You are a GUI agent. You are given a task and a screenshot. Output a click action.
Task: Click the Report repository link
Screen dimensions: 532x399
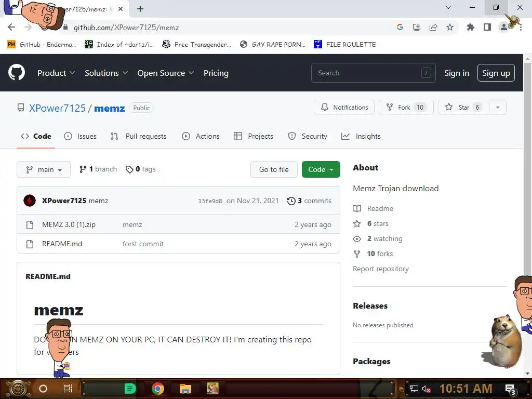pos(381,269)
